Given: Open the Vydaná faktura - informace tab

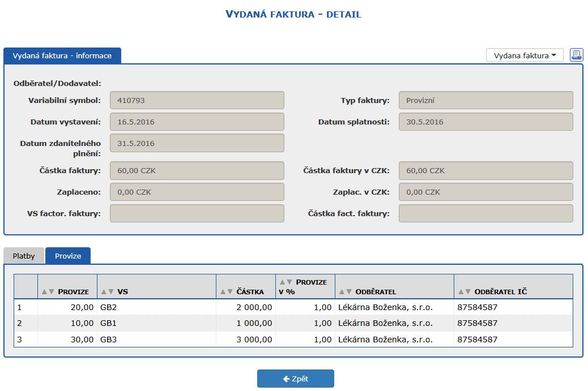Looking at the screenshot, I should click(x=62, y=56).
